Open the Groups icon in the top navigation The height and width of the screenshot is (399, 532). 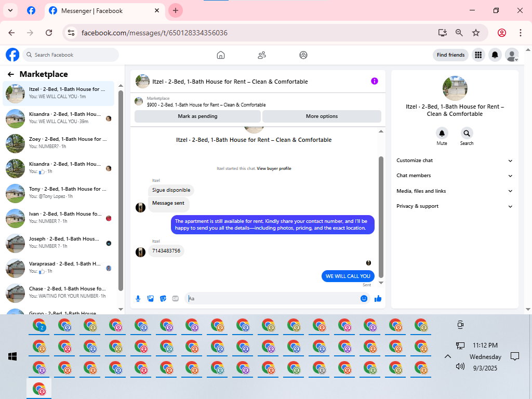click(303, 55)
